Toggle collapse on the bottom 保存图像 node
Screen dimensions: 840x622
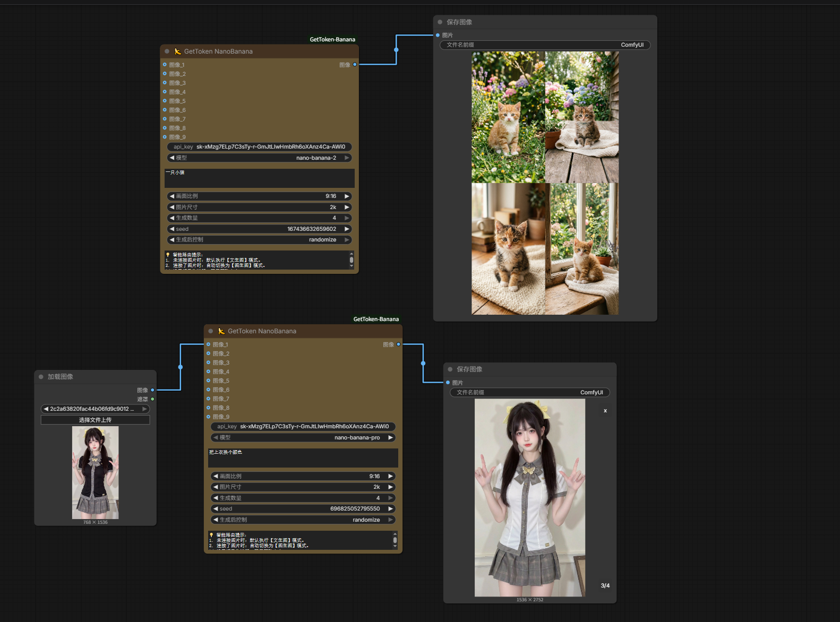pos(450,369)
